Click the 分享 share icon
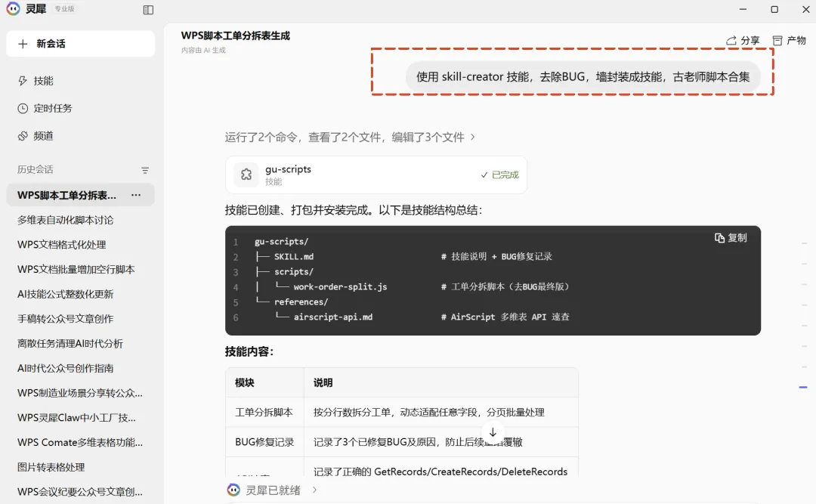This screenshot has height=504, width=816. click(x=731, y=41)
